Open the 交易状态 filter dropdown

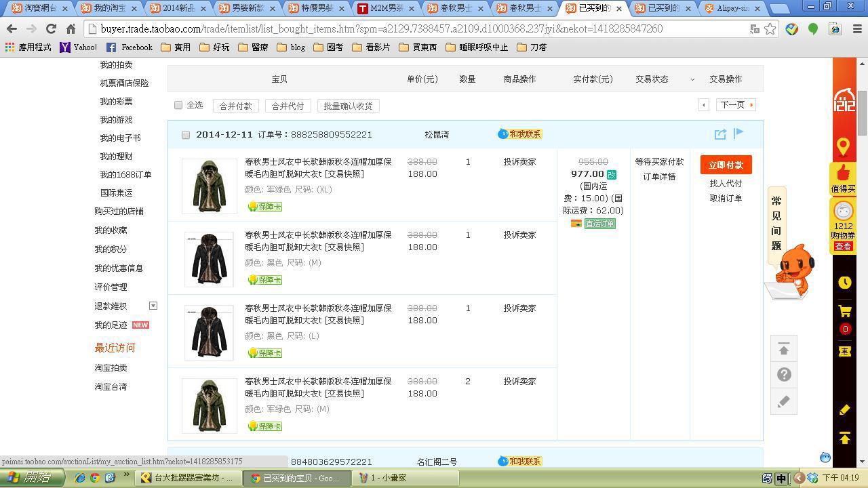click(692, 79)
